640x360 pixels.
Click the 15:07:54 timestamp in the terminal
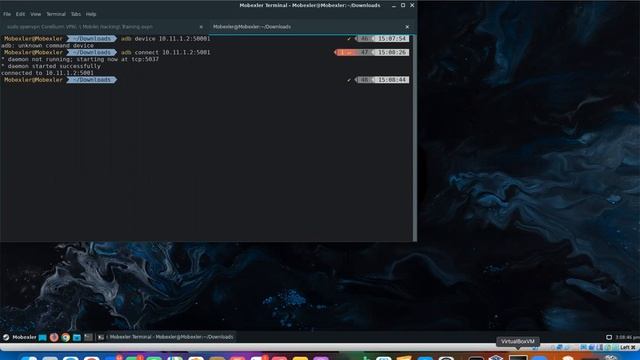[392, 38]
